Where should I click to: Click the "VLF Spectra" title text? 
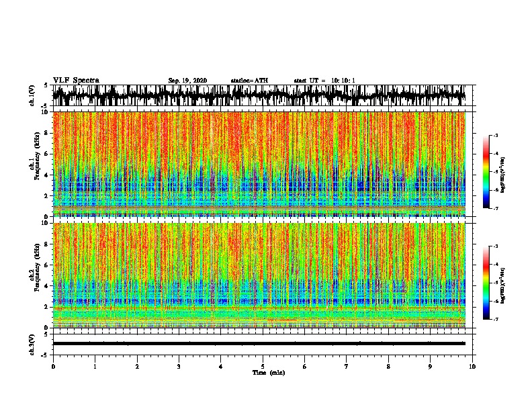76,81
